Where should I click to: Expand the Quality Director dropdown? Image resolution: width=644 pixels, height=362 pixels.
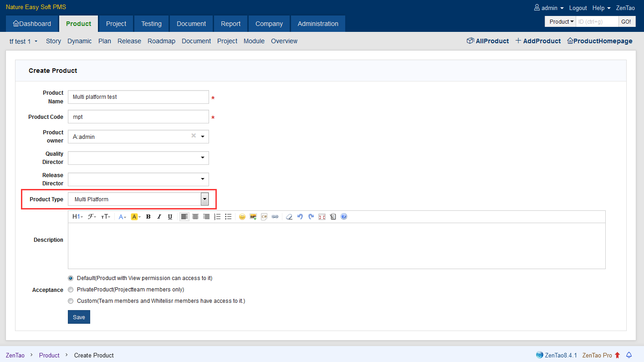coord(138,158)
